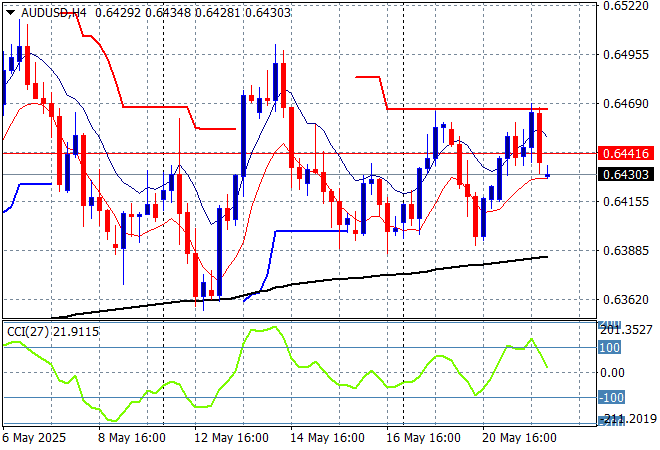
Task: Click the gray 0.64303 current price tag
Action: click(x=626, y=175)
